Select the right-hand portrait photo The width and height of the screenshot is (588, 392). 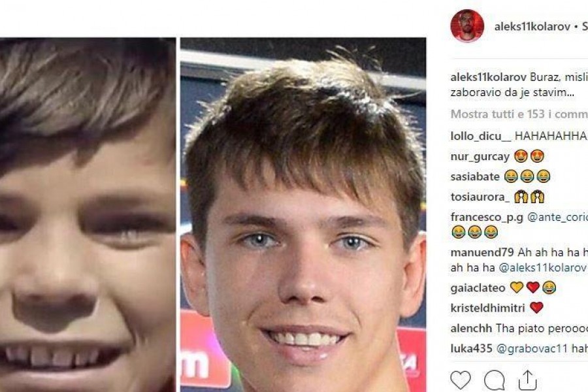click(x=303, y=214)
